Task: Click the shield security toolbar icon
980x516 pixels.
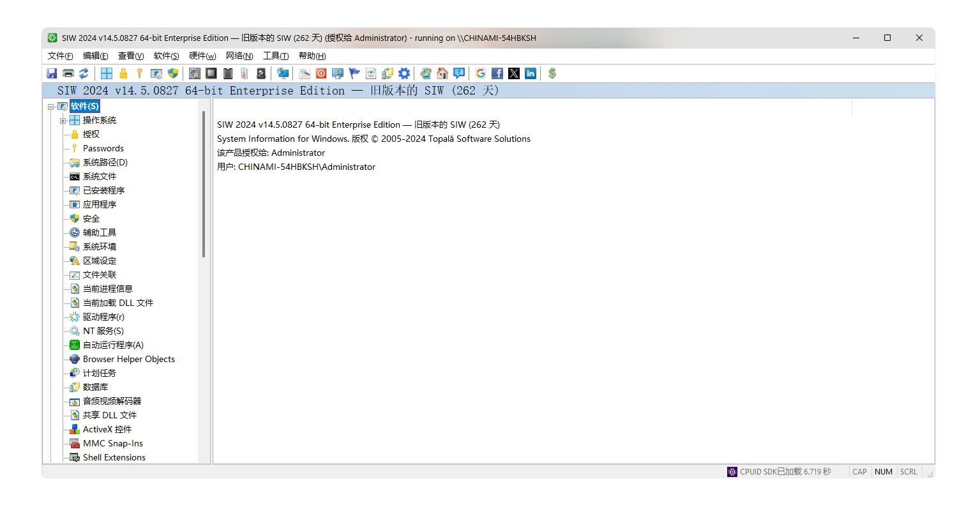Action: [173, 73]
